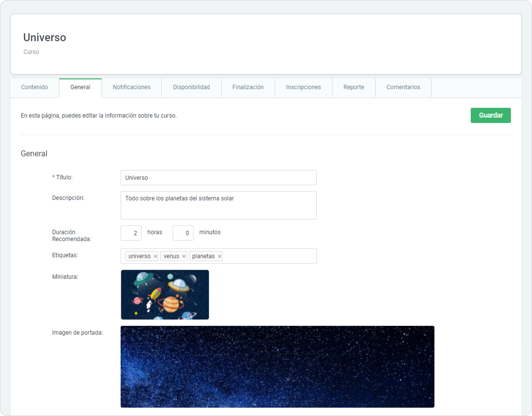
Task: Switch to the Reporte tab
Action: 354,87
